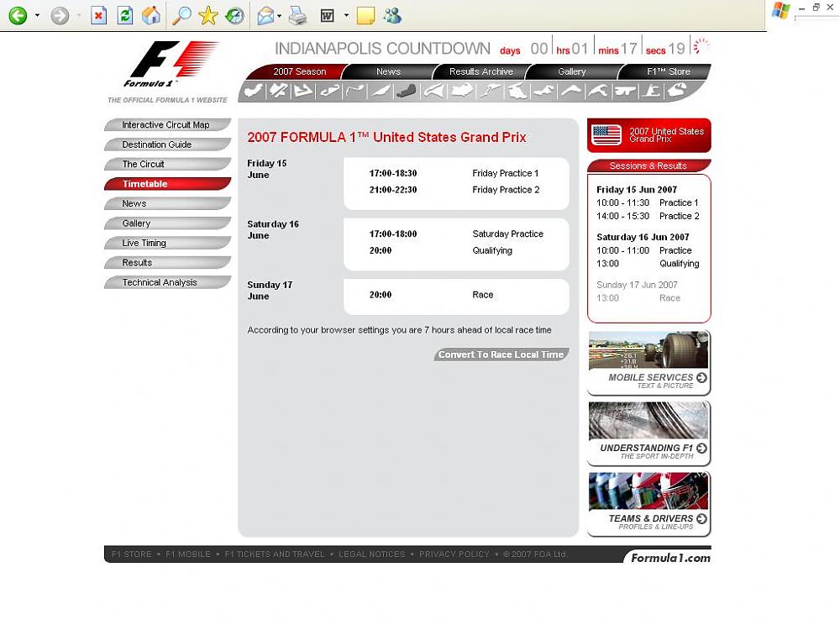Click the Sessions & Results header
This screenshot has height=630, width=840.
(648, 165)
